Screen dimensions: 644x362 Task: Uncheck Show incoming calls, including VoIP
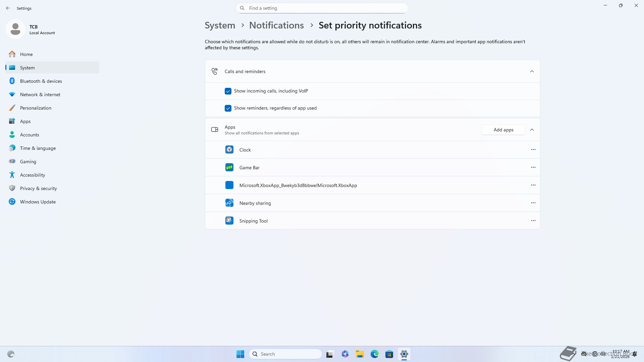(x=228, y=91)
